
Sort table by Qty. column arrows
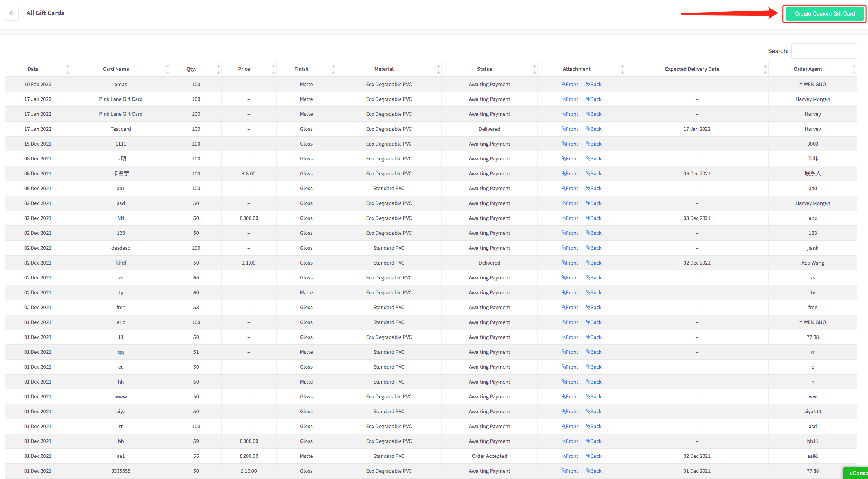(219, 69)
